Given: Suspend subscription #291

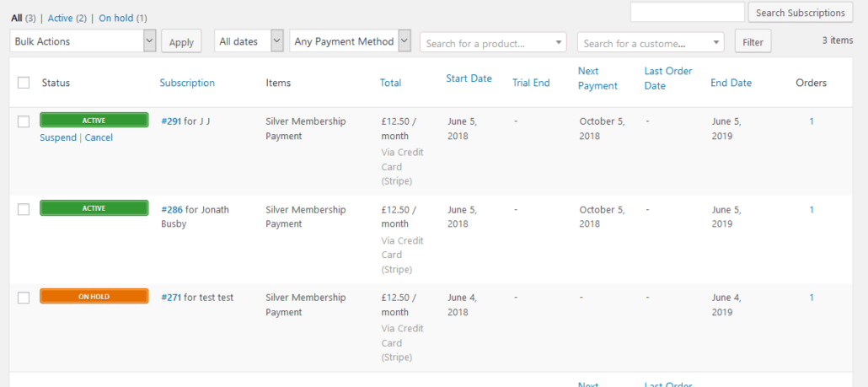Looking at the screenshot, I should 57,137.
